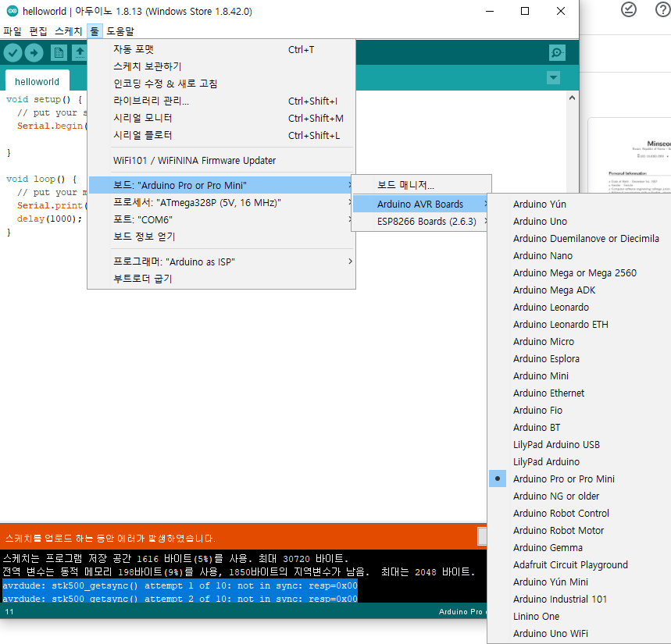This screenshot has width=671, height=644.
Task: Click the Arduino logo in title bar
Action: coord(12,11)
